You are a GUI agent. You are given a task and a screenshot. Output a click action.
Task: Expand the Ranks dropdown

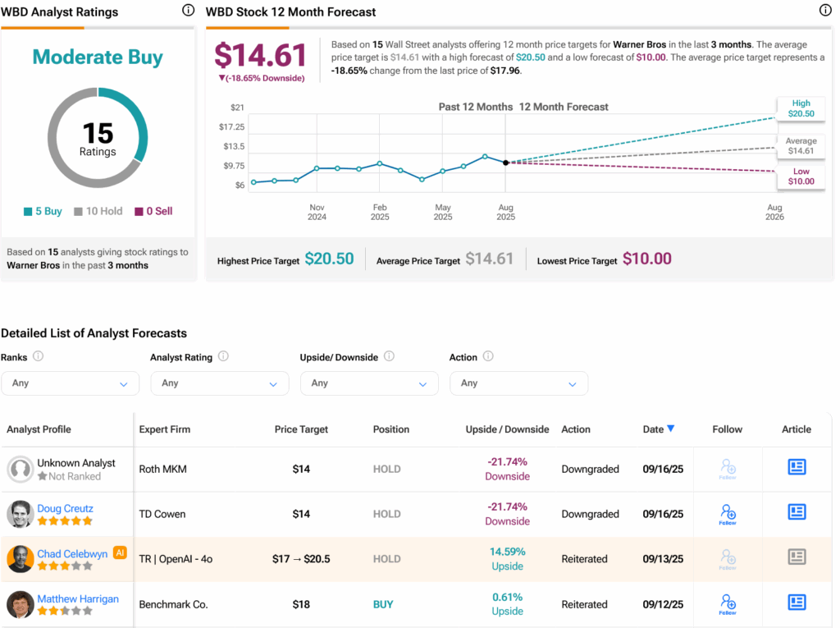click(70, 383)
